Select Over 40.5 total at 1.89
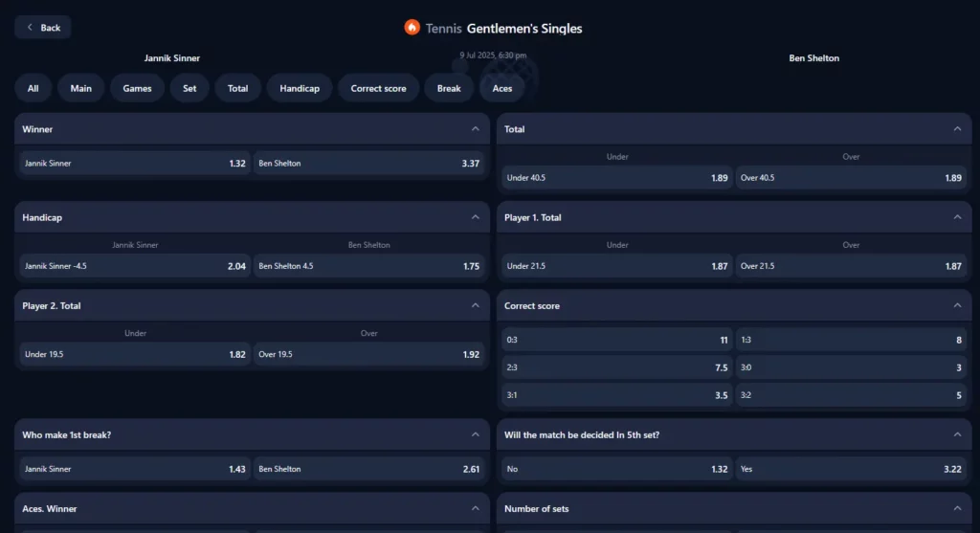 pyautogui.click(x=851, y=178)
